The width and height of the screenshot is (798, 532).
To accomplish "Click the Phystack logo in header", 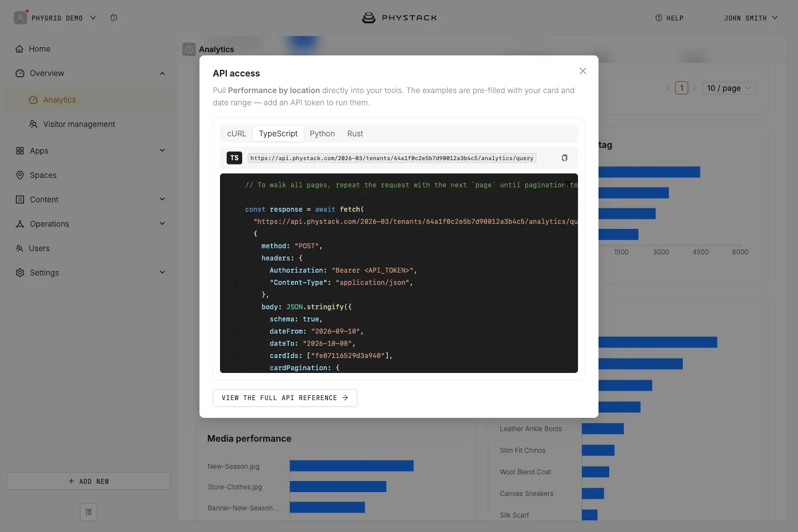I will pyautogui.click(x=399, y=18).
